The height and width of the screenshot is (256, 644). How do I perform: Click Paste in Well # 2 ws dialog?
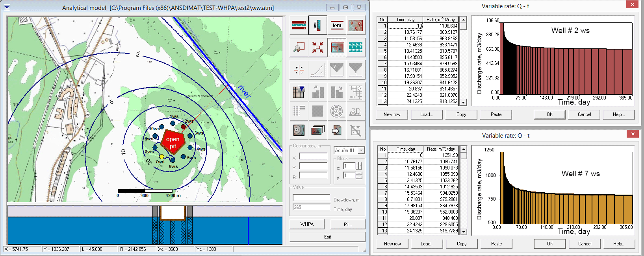pyautogui.click(x=496, y=114)
